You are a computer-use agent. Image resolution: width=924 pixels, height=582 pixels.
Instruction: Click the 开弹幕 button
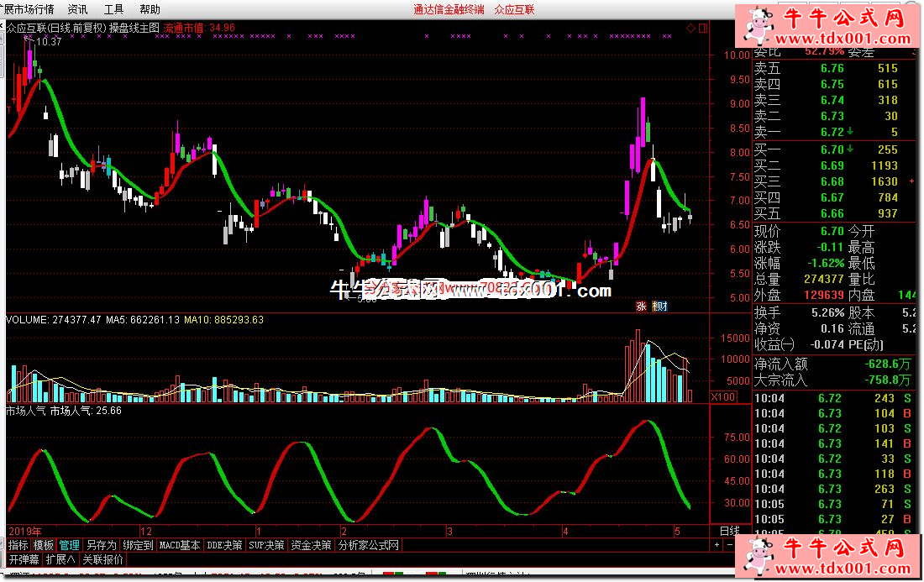point(24,559)
